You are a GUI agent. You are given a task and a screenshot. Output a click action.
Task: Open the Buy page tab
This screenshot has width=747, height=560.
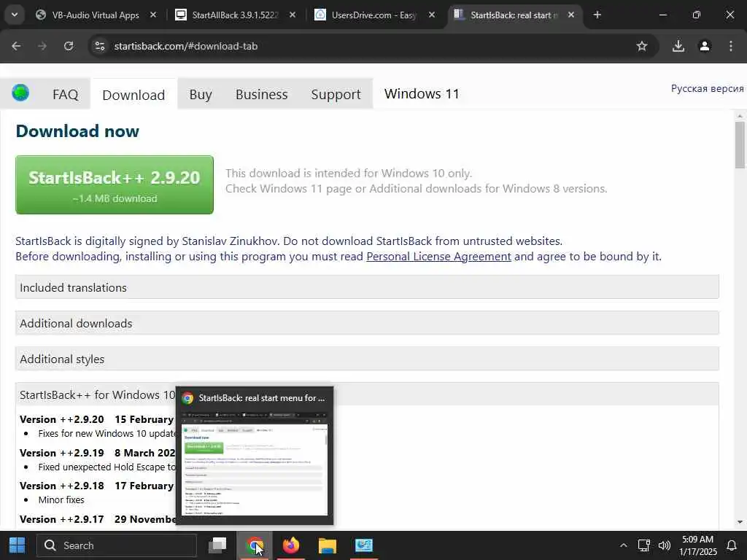coord(201,94)
